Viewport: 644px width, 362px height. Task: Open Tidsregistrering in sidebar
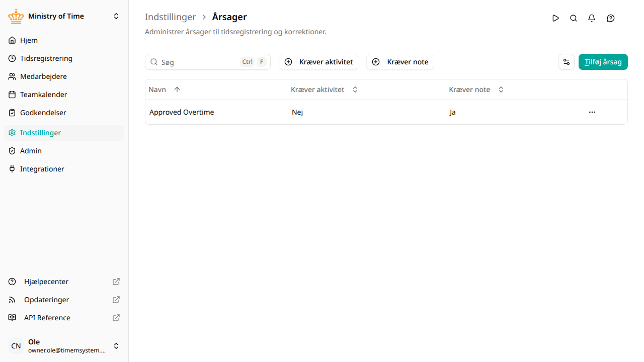(x=64, y=58)
